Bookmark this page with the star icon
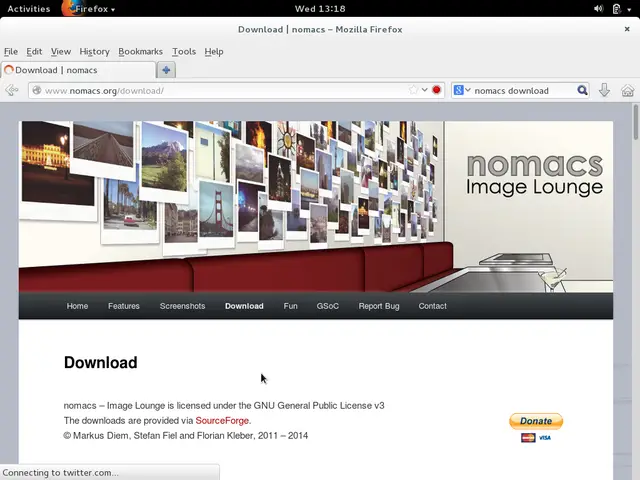Viewport: 640px width, 480px height. click(x=413, y=90)
